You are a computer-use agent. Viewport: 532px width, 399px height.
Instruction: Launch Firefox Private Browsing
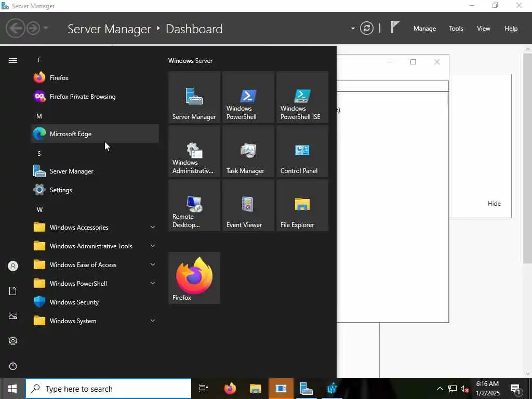click(95, 96)
